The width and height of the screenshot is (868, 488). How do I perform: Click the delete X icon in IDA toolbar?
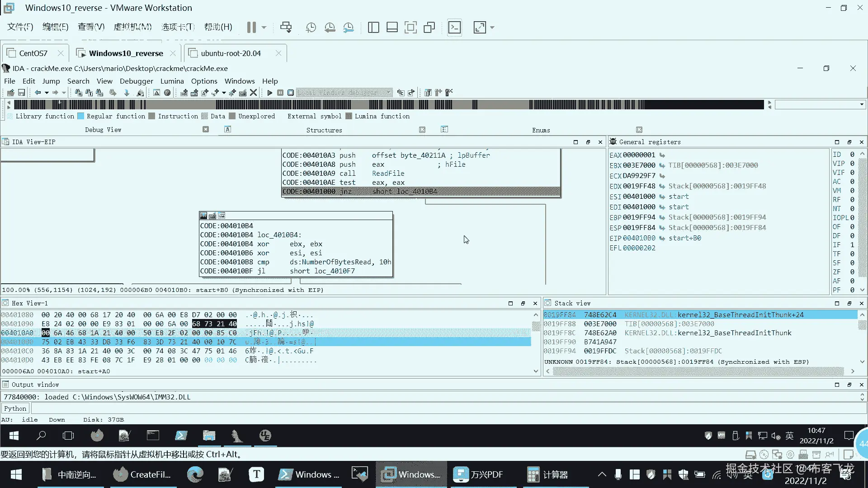click(254, 93)
